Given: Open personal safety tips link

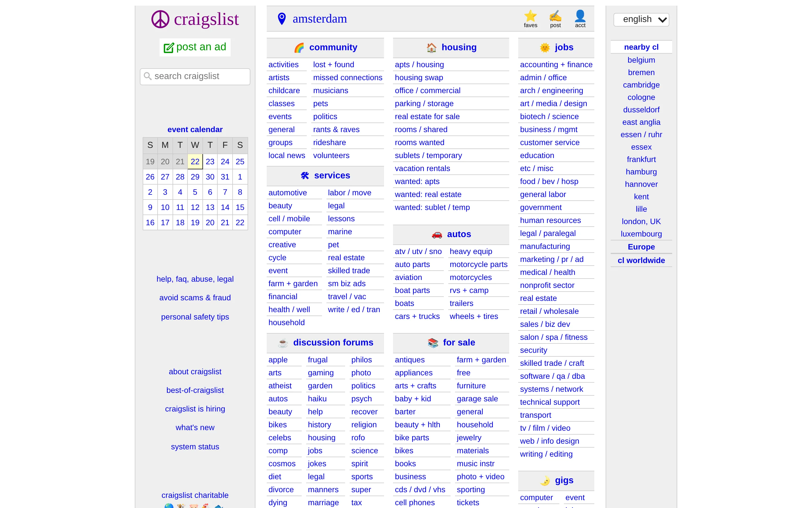Looking at the screenshot, I should click(x=195, y=317).
